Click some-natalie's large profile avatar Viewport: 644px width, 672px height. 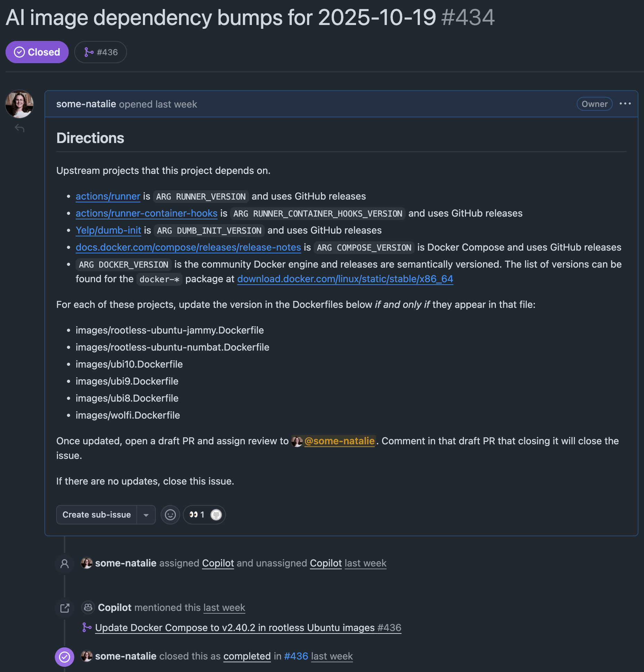19,104
